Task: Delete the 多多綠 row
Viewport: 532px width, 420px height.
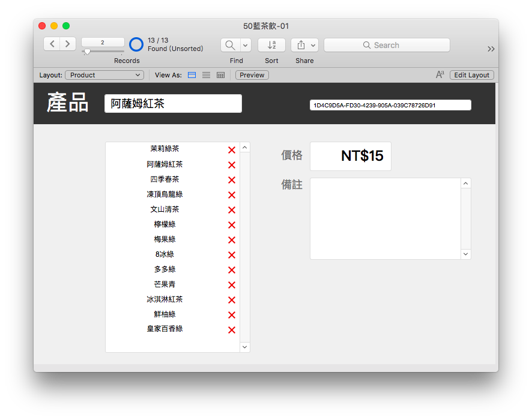Action: point(232,270)
